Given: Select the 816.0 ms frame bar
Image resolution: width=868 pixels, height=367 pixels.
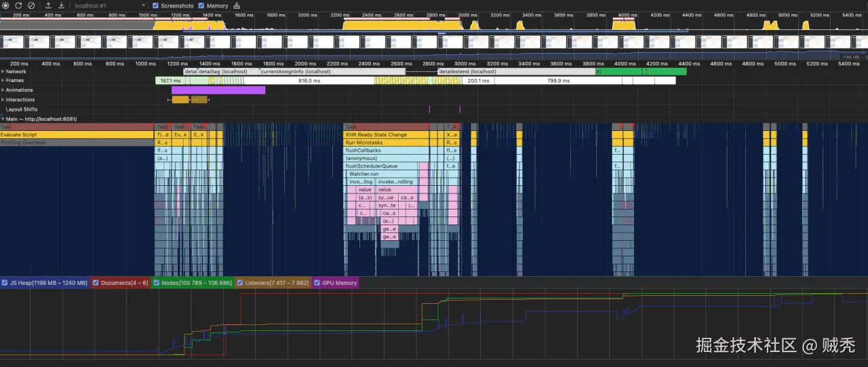Looking at the screenshot, I should point(309,80).
